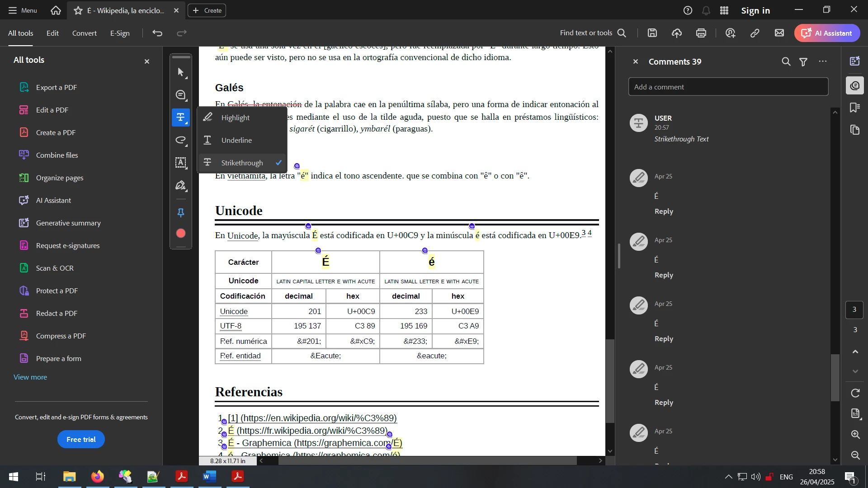Open the E-Sign tab

120,33
